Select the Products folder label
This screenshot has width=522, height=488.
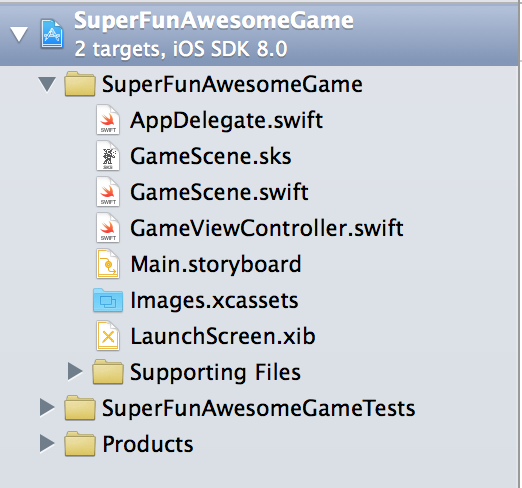tap(148, 444)
